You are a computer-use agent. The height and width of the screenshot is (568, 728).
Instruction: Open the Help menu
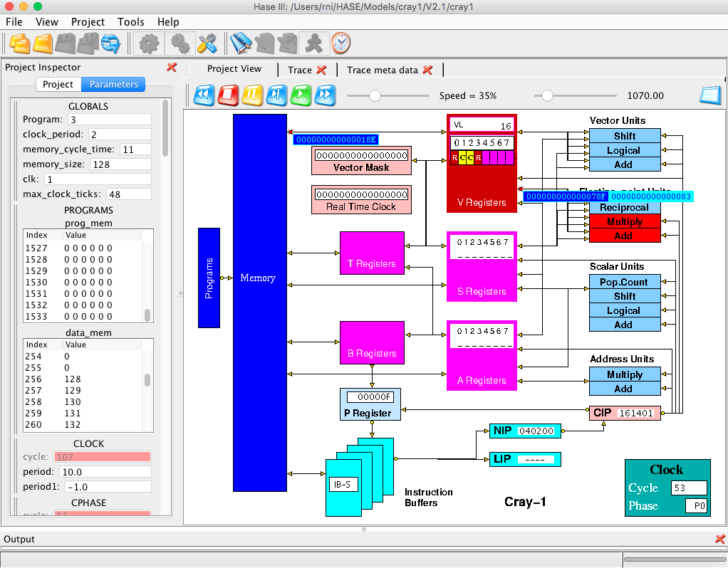[168, 22]
